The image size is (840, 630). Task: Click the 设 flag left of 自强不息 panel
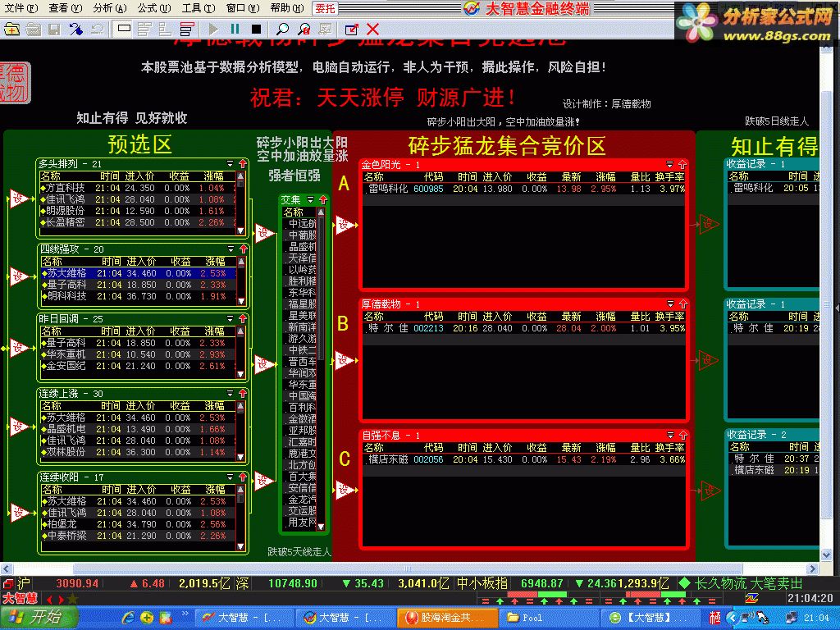[x=345, y=490]
